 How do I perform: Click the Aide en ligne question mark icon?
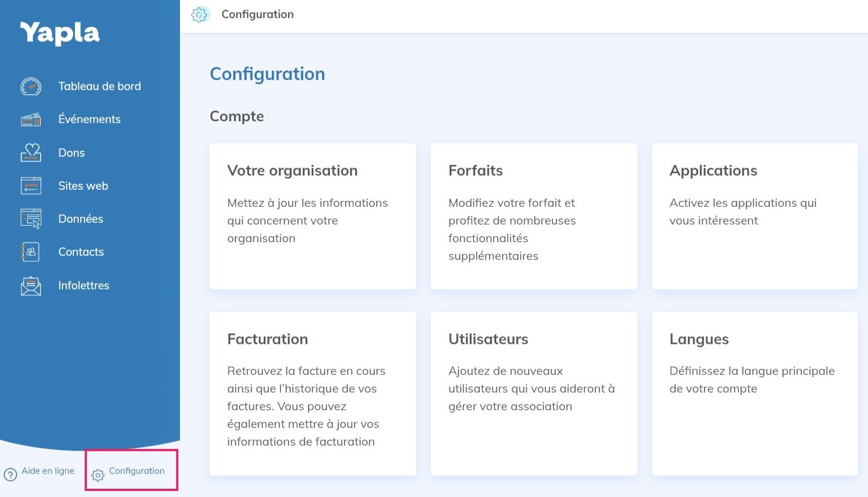(x=11, y=475)
